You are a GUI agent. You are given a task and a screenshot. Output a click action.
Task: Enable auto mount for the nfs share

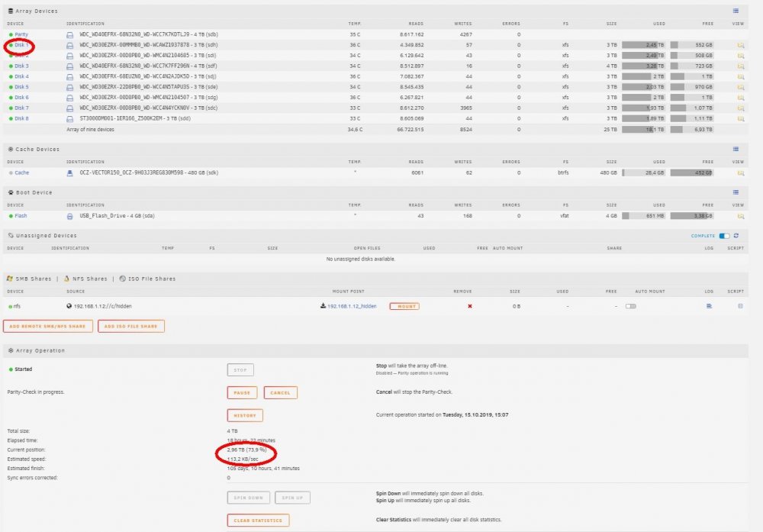(x=631, y=306)
